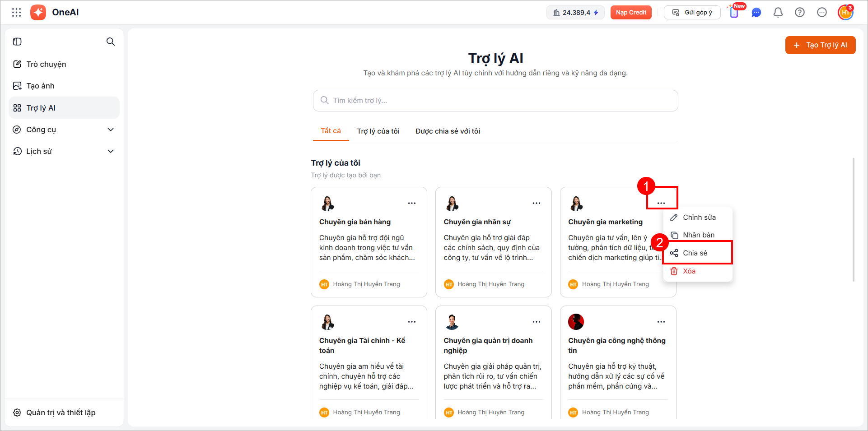Select Trợ lý AI sidebar item
Screen dimensions: 868x431
click(x=64, y=108)
